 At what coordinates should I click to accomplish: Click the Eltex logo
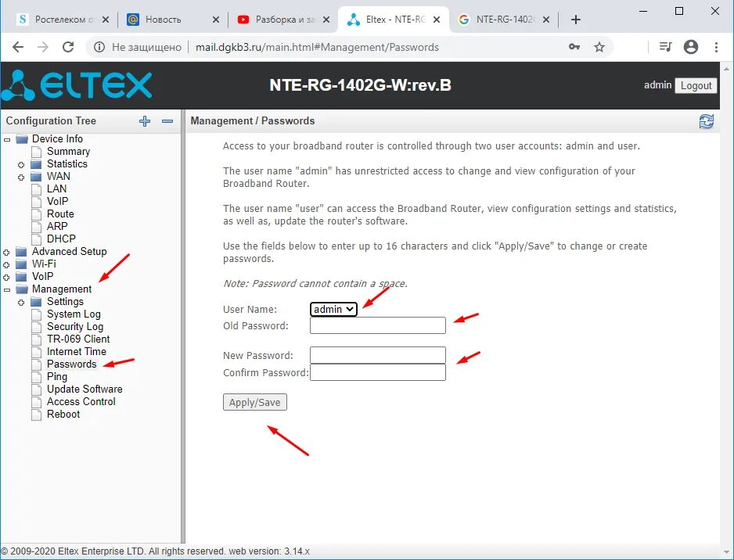pyautogui.click(x=77, y=85)
